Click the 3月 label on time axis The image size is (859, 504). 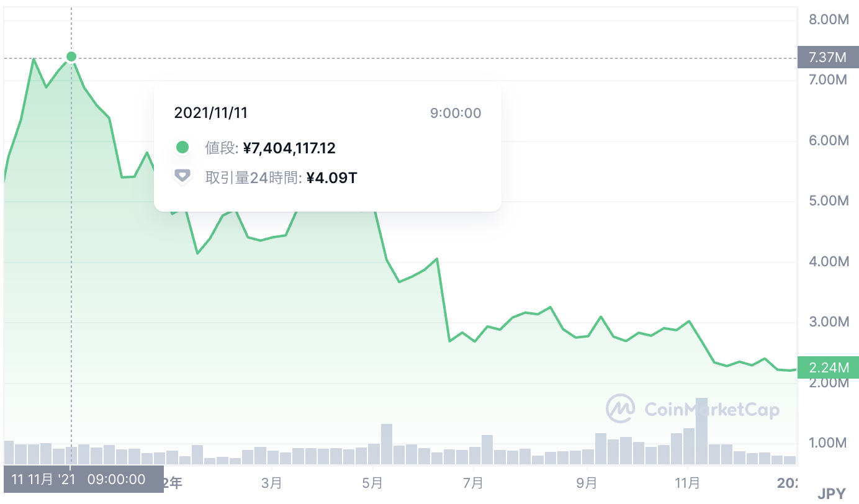click(x=272, y=482)
